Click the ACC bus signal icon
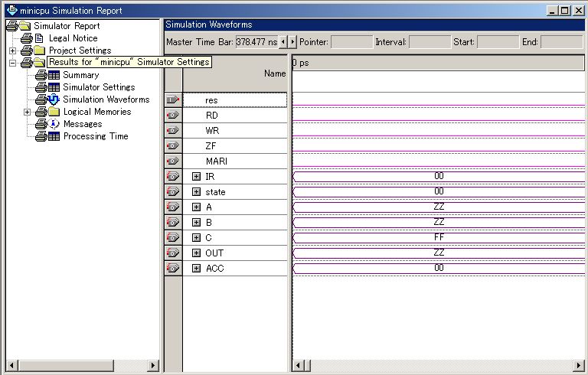 [173, 269]
